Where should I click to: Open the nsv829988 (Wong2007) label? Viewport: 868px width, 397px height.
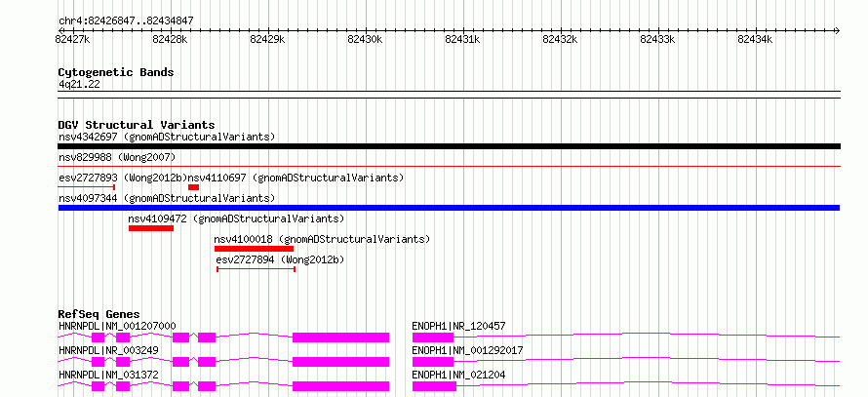click(x=117, y=157)
